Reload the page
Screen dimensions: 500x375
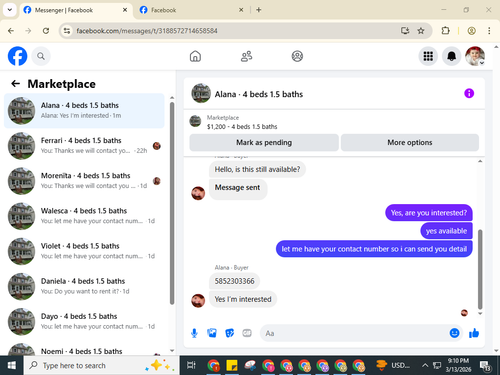click(x=46, y=31)
